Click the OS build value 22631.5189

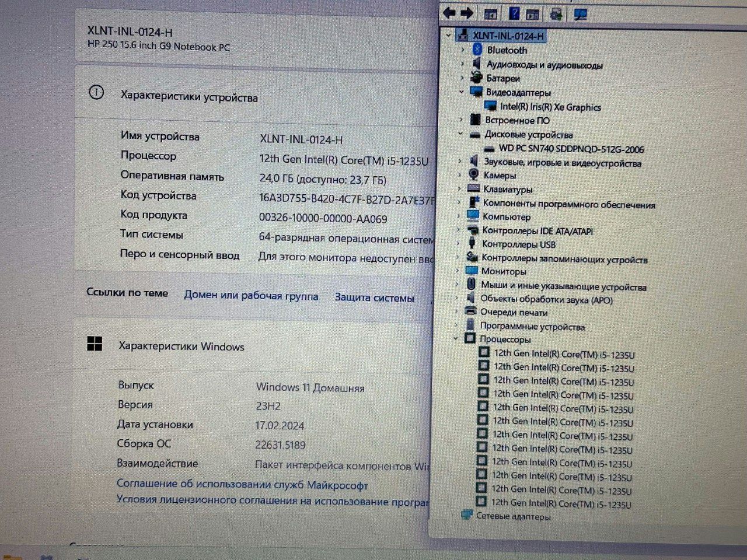(280, 444)
